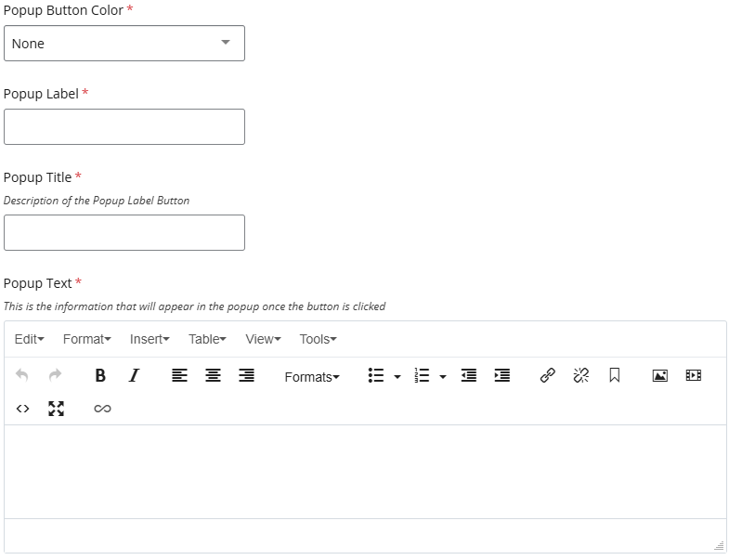Screen dimensions: 729x560
Task: Open the Insert menu
Action: (x=150, y=340)
